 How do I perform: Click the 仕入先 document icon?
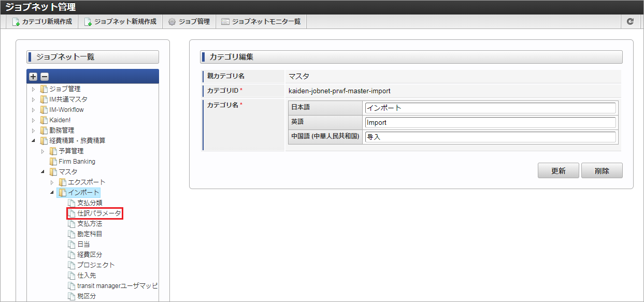coord(72,276)
